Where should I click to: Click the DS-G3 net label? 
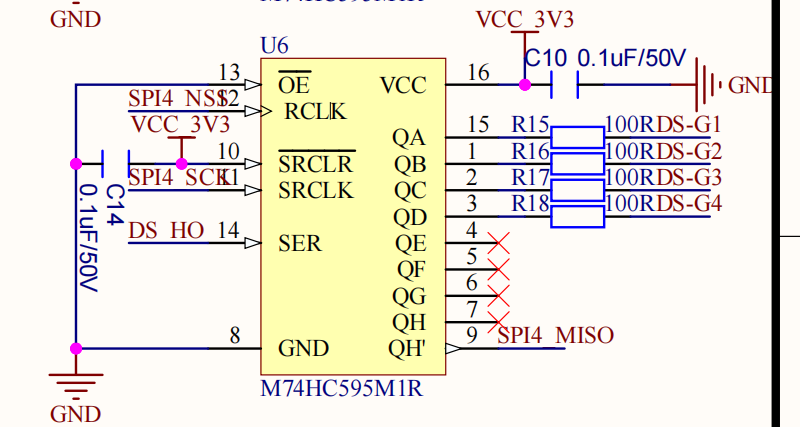[x=689, y=178]
